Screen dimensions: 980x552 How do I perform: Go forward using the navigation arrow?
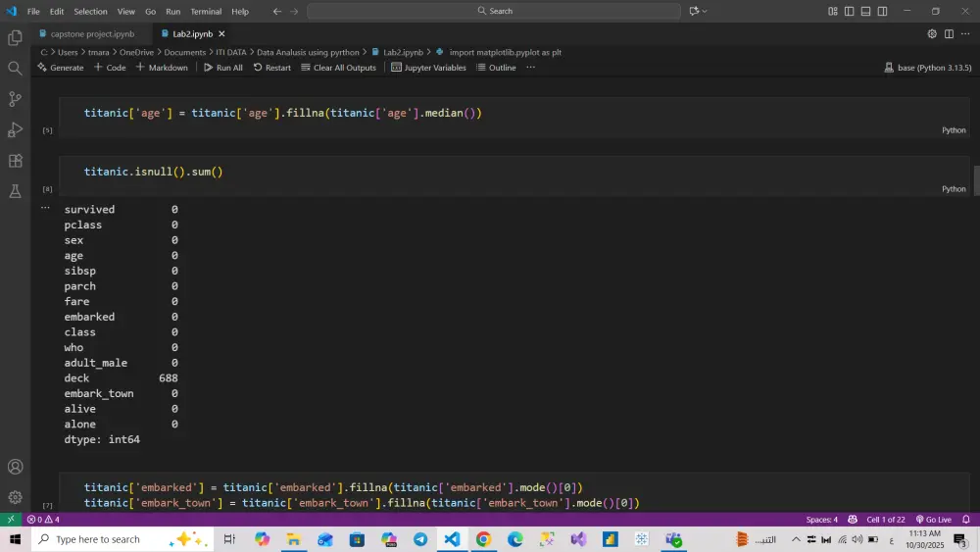(294, 11)
